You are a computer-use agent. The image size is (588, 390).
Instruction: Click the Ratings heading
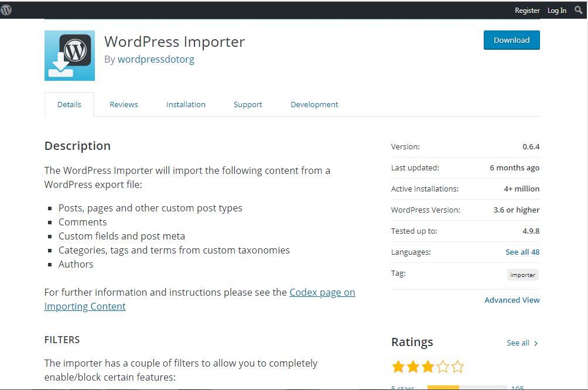coord(412,342)
